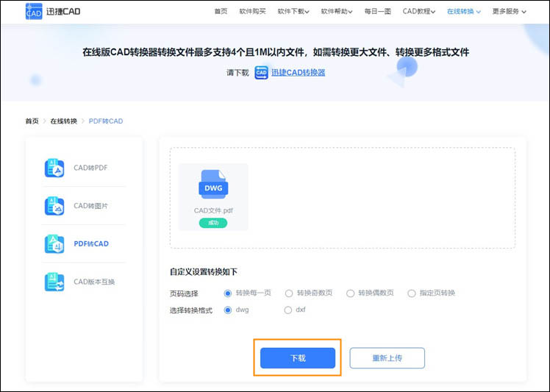Choose dxf output format

coord(288,310)
